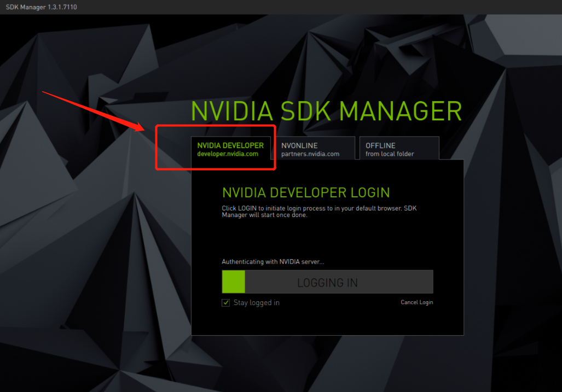
Task: Switch to the NVONLINE partners tab
Action: (x=315, y=149)
